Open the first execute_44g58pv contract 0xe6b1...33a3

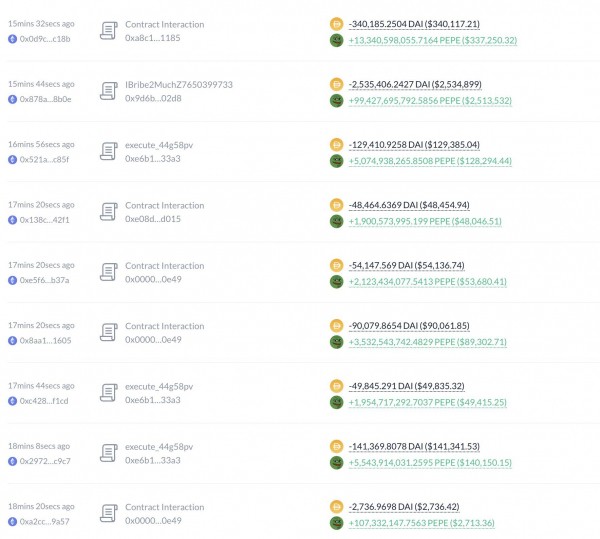153,158
